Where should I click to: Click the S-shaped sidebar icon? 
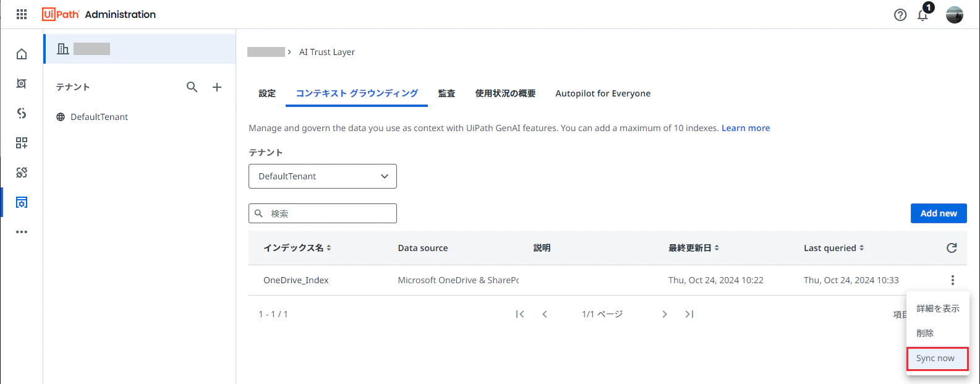click(x=22, y=113)
